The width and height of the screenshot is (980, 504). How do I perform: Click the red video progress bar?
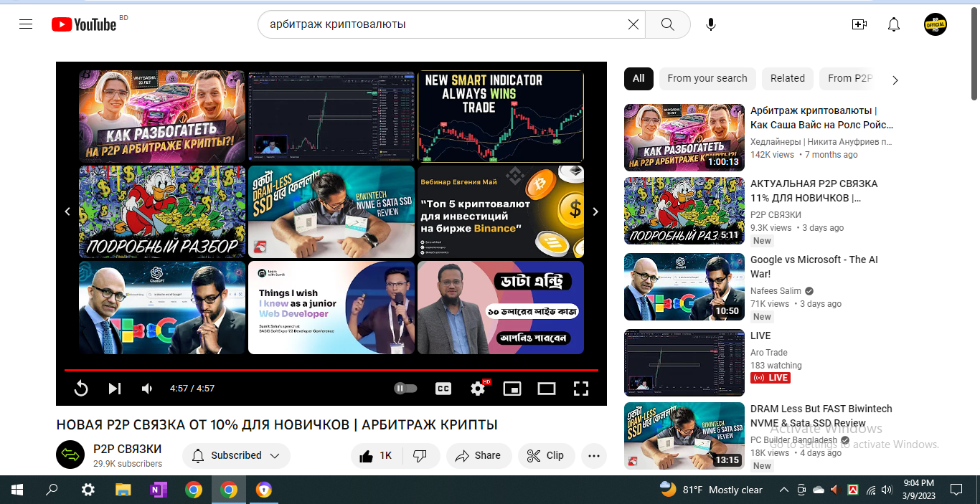(331, 370)
